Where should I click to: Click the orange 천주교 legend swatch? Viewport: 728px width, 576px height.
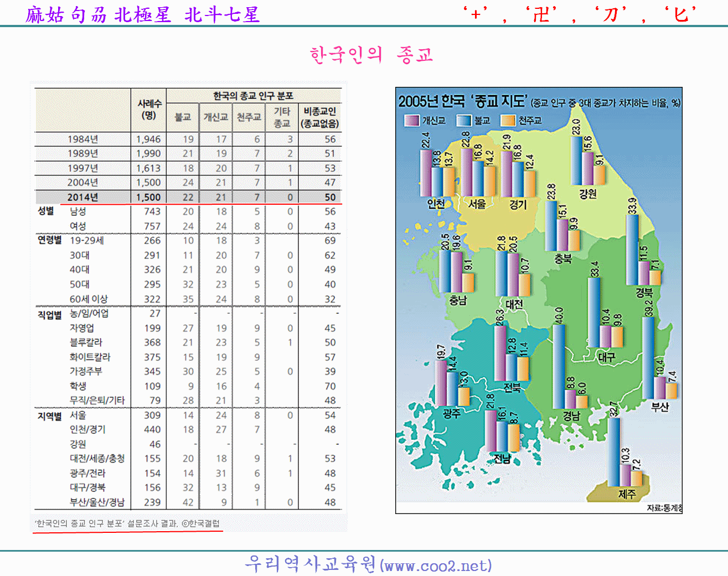508,120
